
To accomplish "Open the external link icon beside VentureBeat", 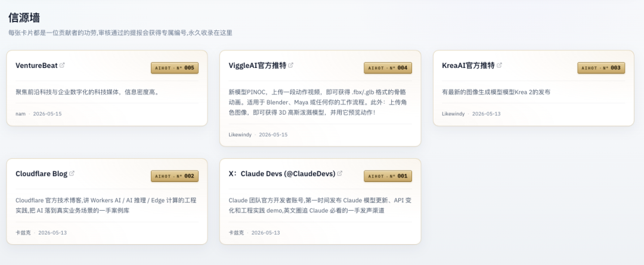I will [62, 65].
